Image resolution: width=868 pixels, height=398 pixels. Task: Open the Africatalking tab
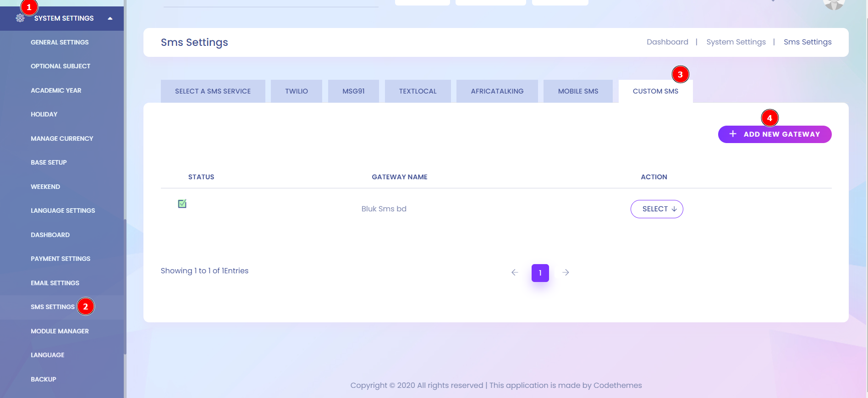[497, 91]
